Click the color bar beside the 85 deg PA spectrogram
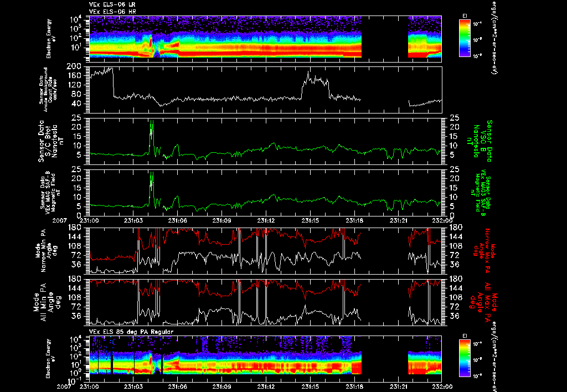Viewport: 567px width, 392px height. tap(465, 358)
